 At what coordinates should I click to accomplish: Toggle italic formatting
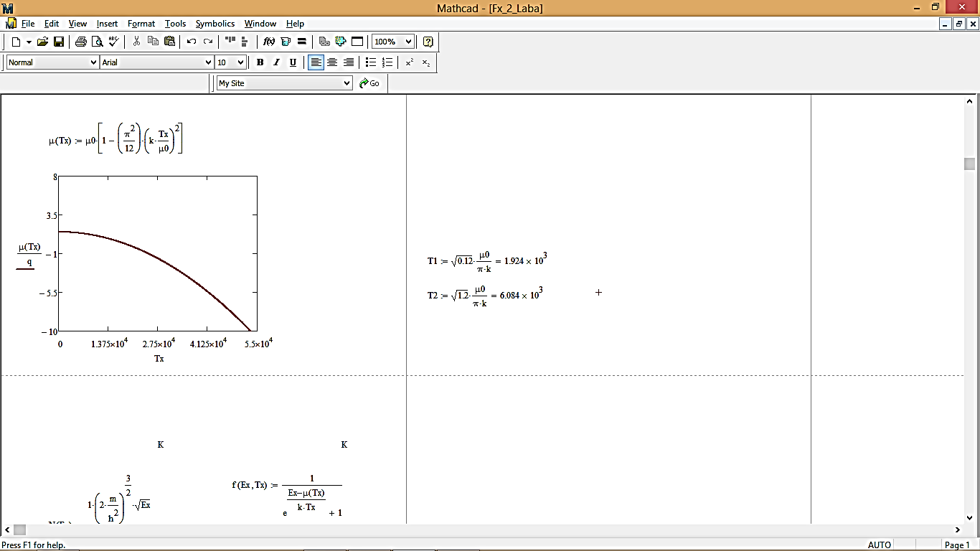276,62
